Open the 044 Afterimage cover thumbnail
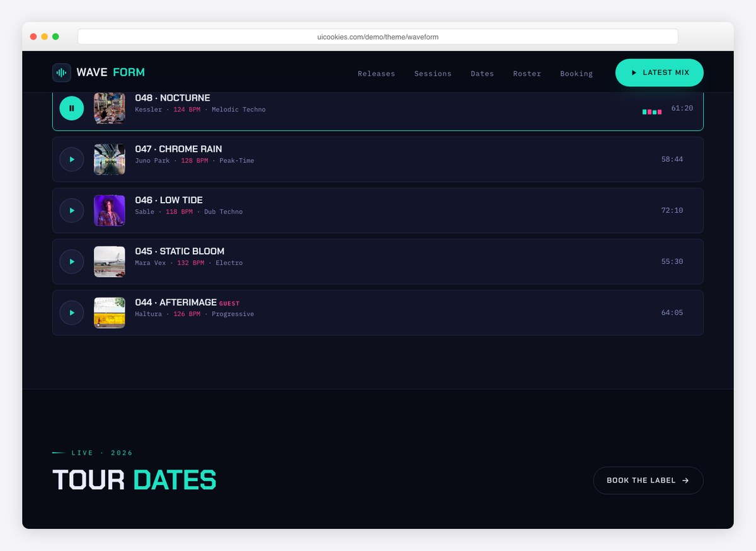 point(110,312)
